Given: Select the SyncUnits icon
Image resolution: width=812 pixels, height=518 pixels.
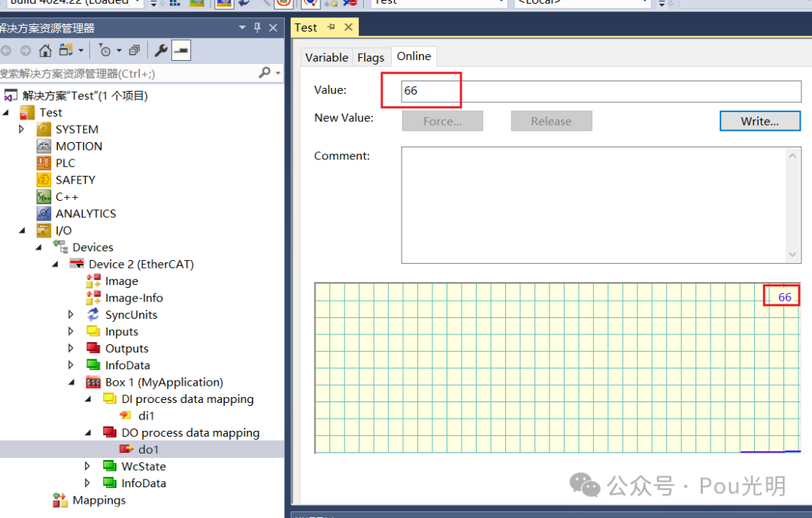Looking at the screenshot, I should point(93,314).
